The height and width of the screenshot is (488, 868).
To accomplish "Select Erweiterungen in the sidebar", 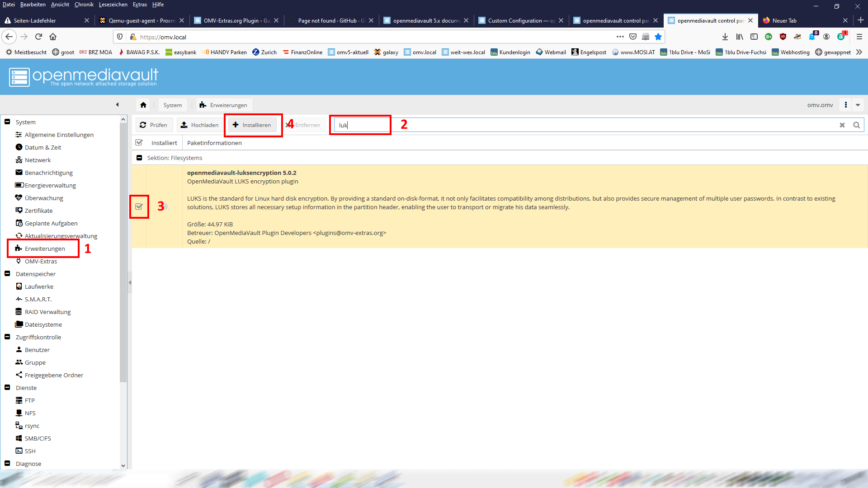I will pos(45,249).
